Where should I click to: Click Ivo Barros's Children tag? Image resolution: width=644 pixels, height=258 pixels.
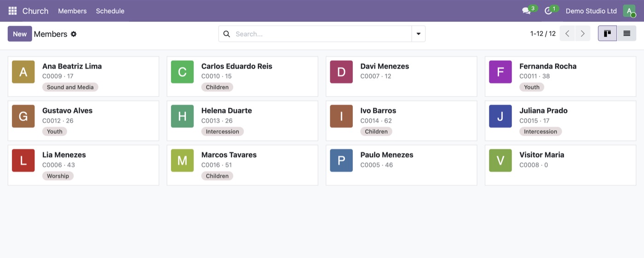click(x=376, y=131)
